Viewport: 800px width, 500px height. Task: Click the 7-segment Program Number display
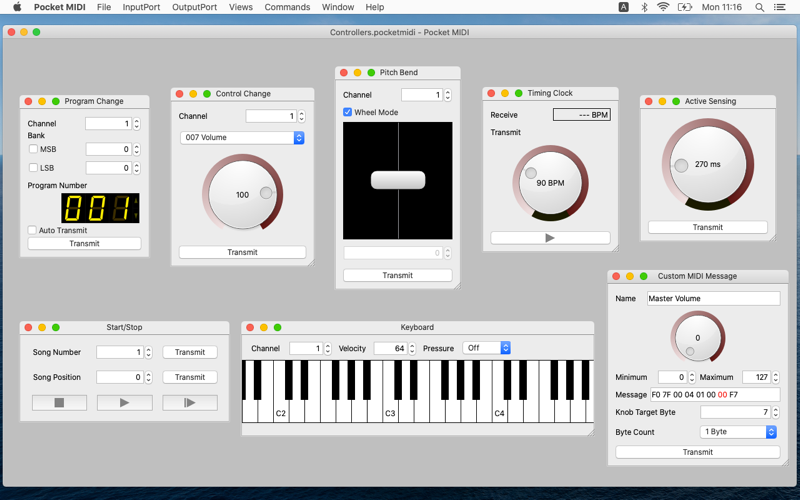(x=100, y=208)
